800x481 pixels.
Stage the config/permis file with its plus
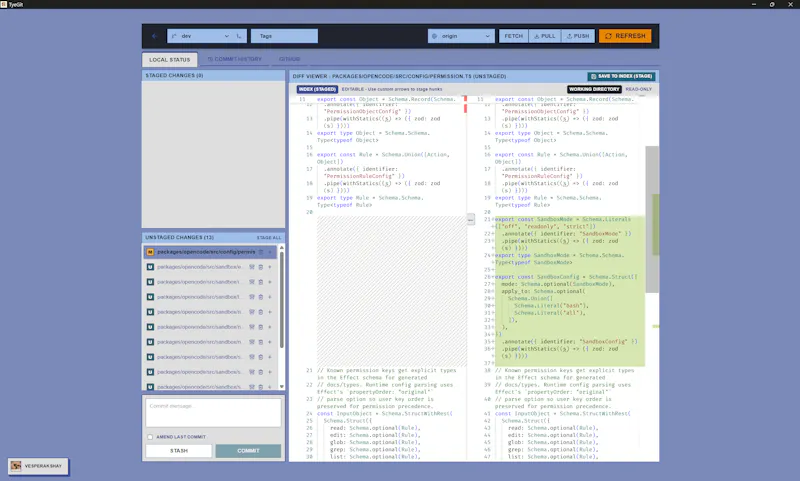coord(270,252)
